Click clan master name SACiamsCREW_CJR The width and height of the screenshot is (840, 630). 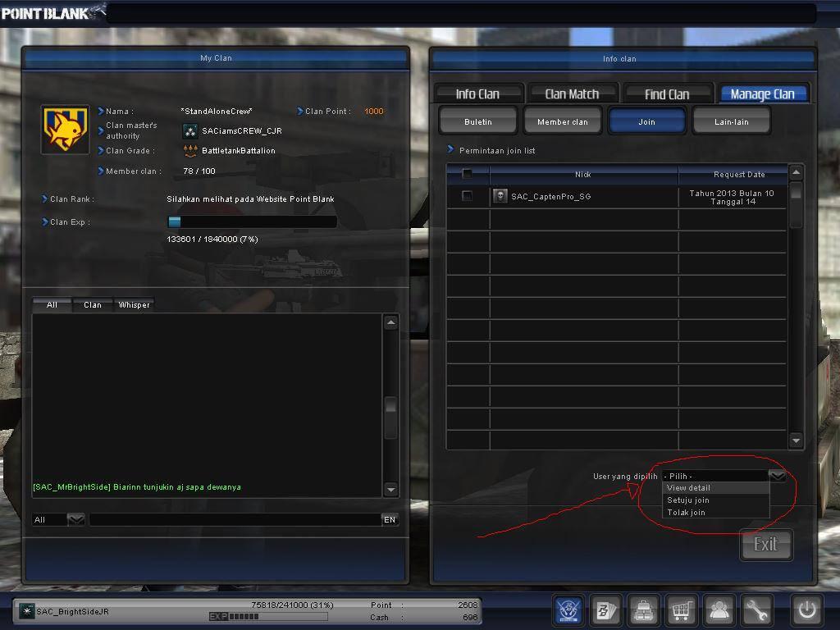[x=242, y=130]
